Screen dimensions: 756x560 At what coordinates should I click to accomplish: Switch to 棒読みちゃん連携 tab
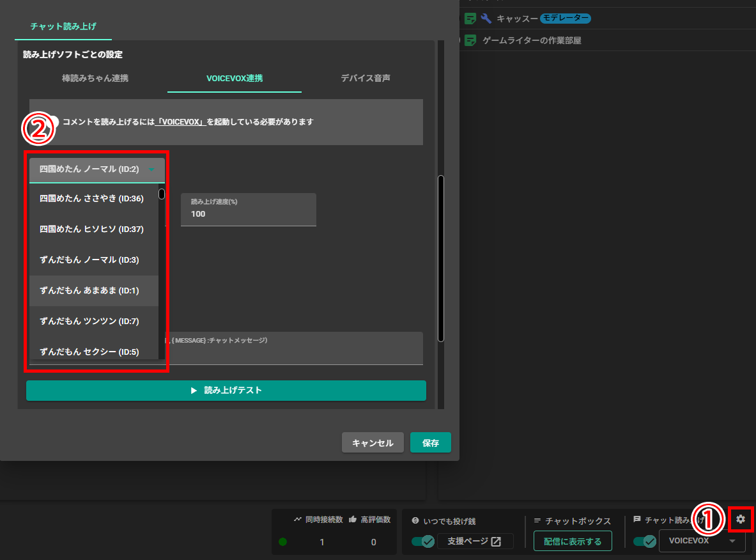pos(95,78)
